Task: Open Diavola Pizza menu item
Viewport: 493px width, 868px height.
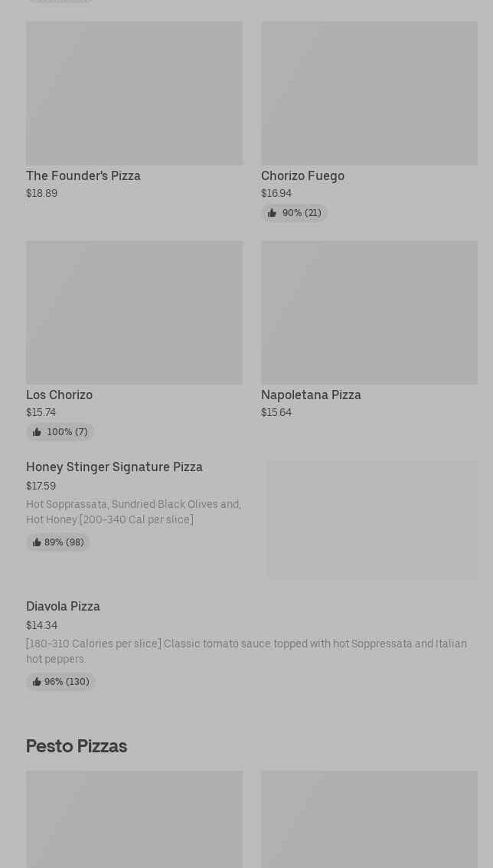Action: coord(63,606)
